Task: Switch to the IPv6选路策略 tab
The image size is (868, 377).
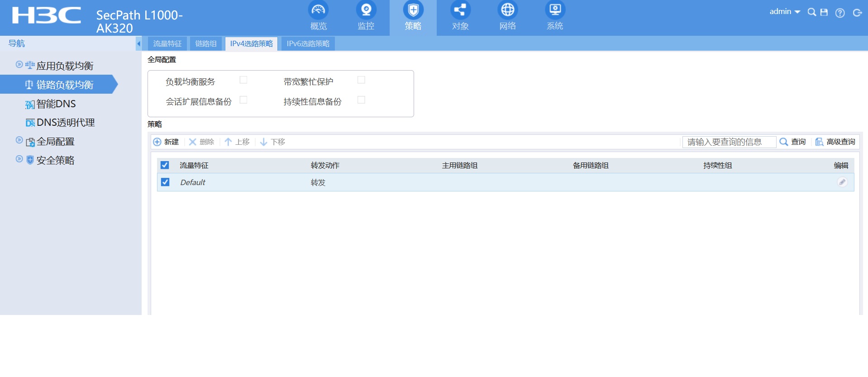Action: pos(308,43)
